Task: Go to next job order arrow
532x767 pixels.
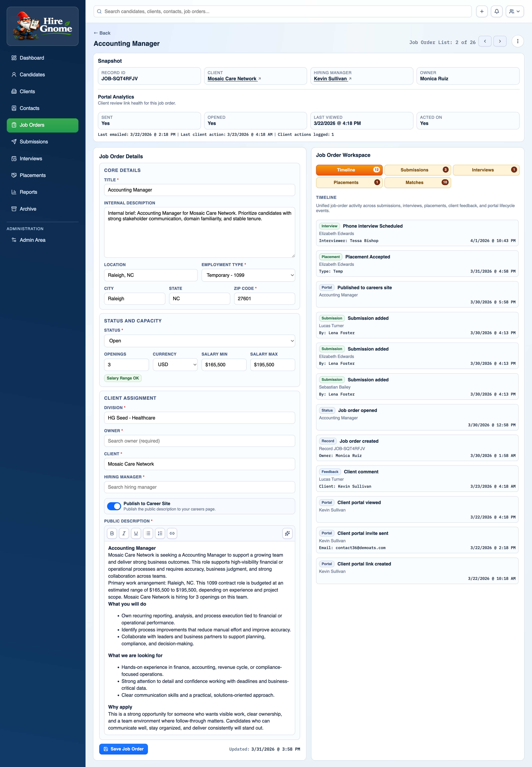Action: [x=500, y=41]
